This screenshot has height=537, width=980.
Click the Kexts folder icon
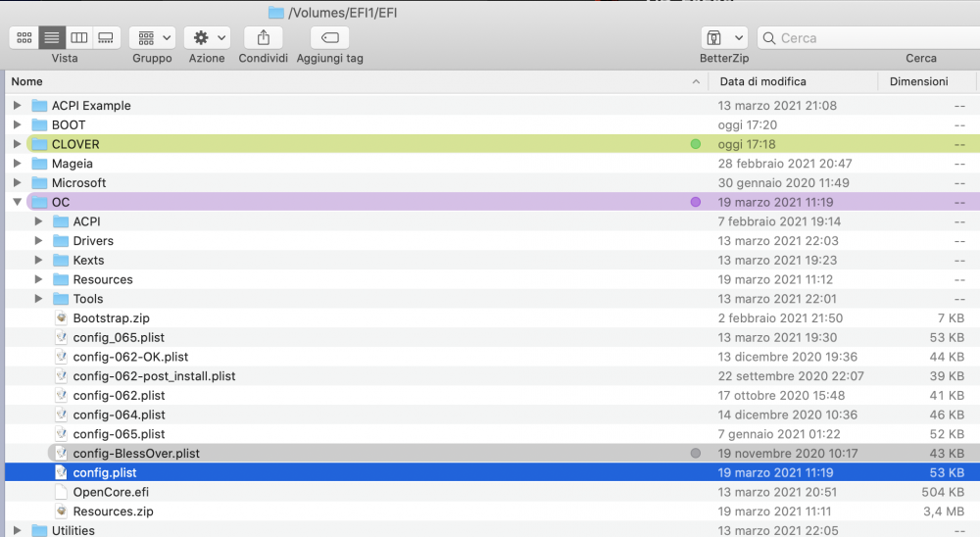coord(61,261)
